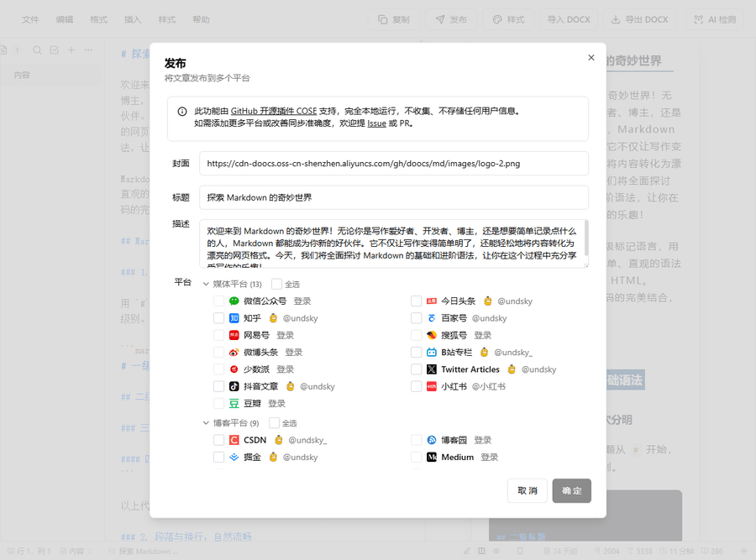Viewport: 756px width, 560px height.
Task: Check the B站专栏 checkbox
Action: pos(416,353)
